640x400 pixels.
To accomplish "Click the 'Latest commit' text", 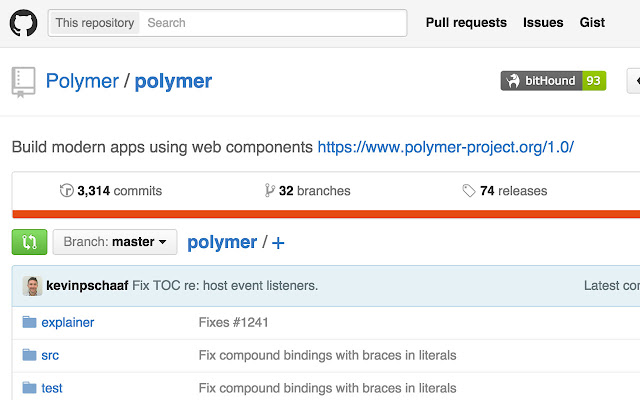I will [612, 286].
